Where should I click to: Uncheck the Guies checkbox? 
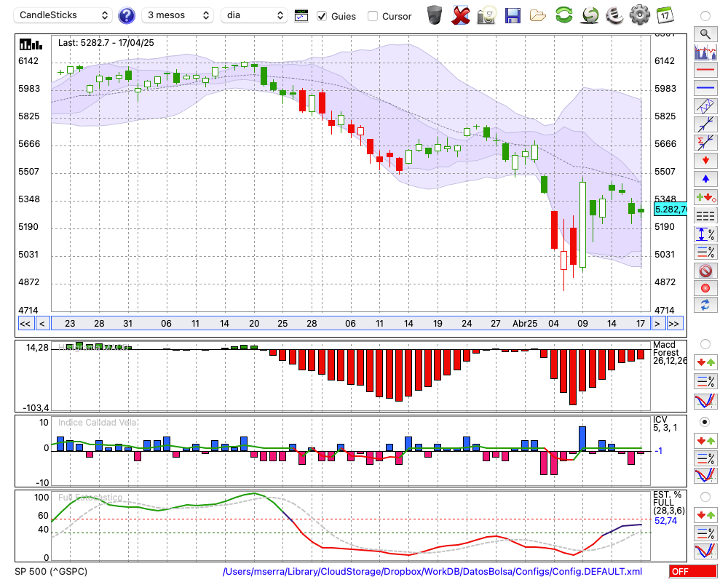[x=321, y=16]
